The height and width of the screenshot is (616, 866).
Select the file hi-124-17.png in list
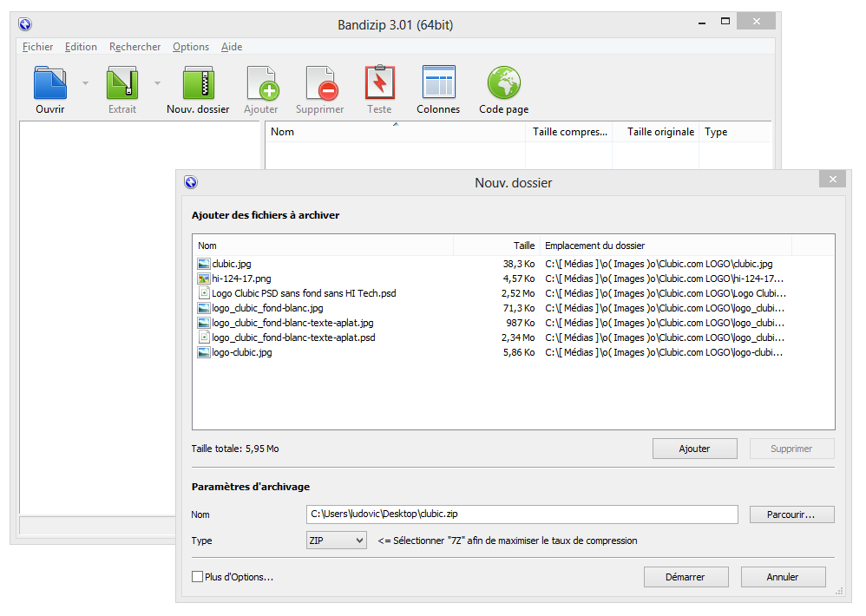tap(241, 279)
